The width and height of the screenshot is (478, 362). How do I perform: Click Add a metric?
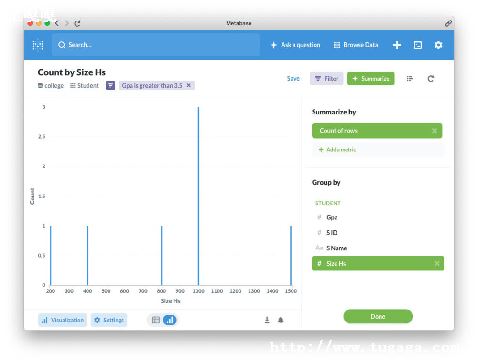click(x=337, y=150)
